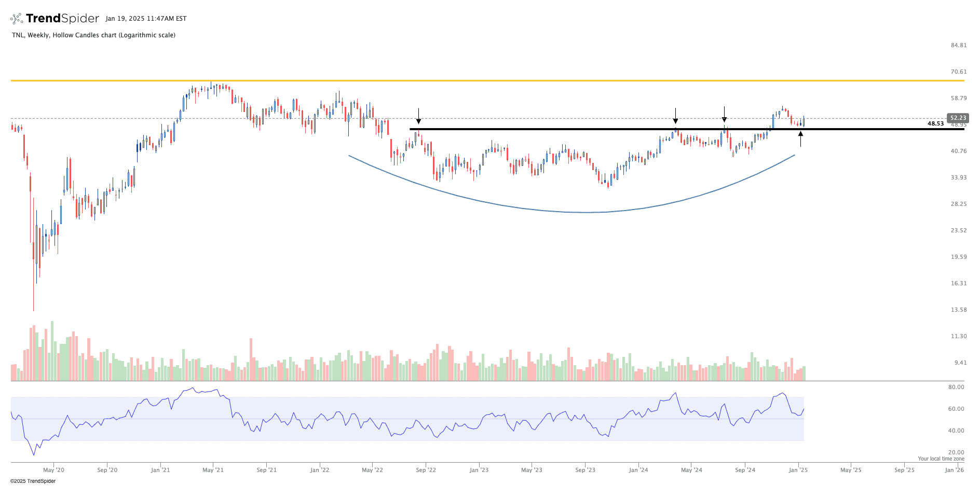The width and height of the screenshot is (980, 486).
Task: Select the 48.53 level label
Action: pyautogui.click(x=935, y=123)
